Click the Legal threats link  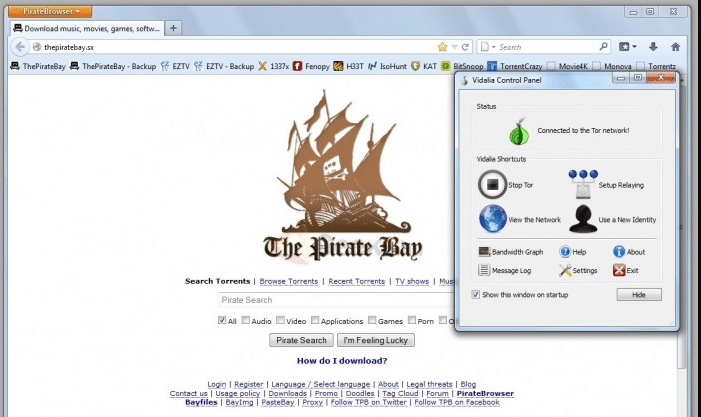point(429,384)
